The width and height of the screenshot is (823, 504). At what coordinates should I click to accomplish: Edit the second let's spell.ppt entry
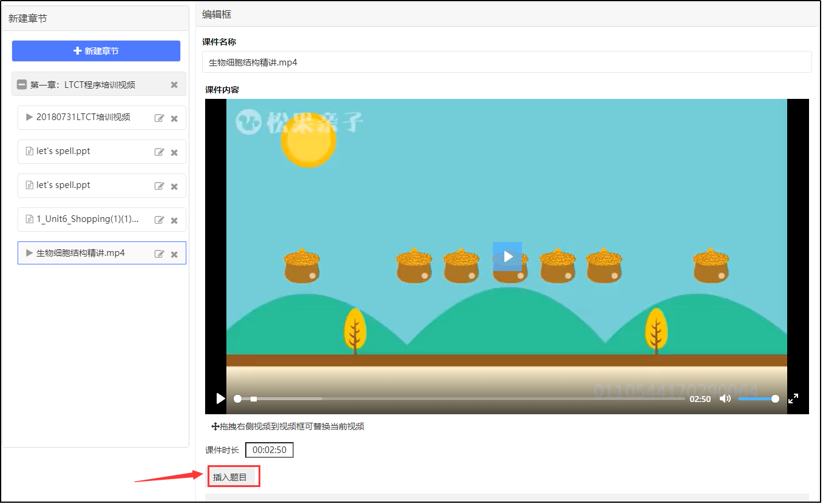(159, 186)
